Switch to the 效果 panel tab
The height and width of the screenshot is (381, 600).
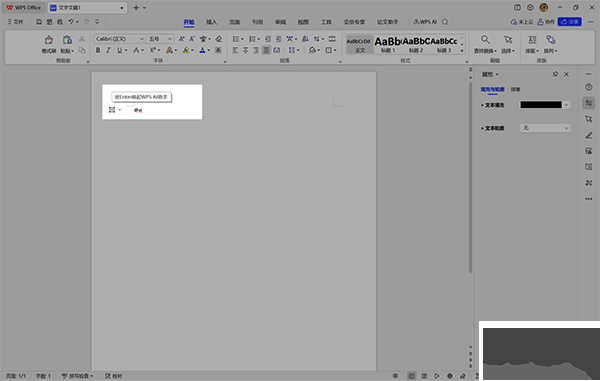(x=515, y=89)
